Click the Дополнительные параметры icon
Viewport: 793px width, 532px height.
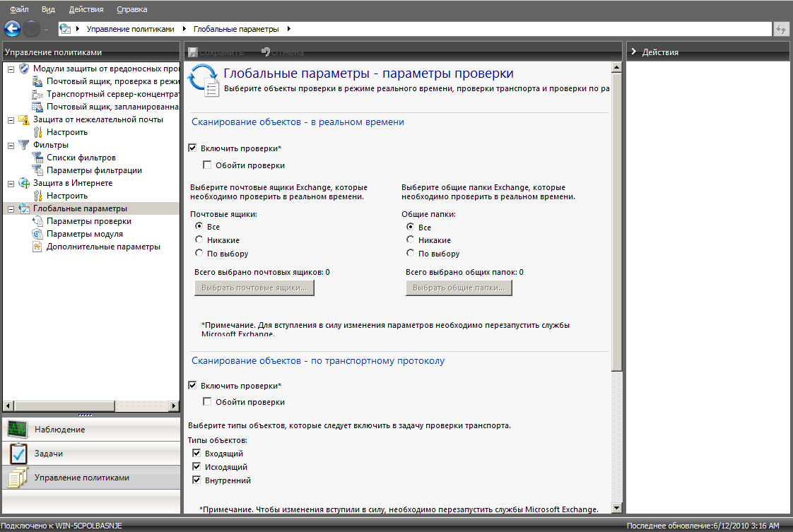click(x=37, y=247)
